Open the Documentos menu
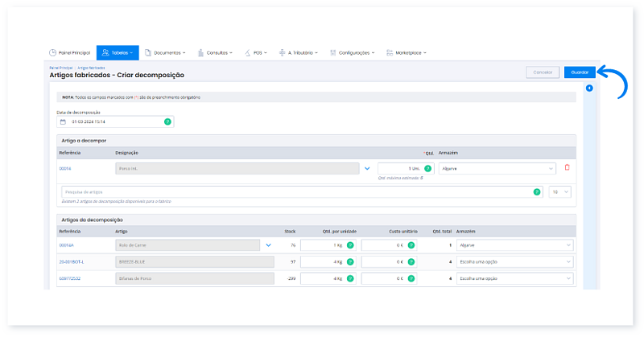The image size is (644, 337). pos(169,52)
